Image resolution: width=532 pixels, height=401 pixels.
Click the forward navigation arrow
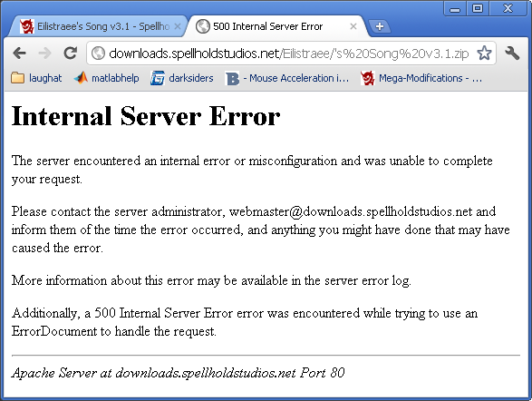tap(44, 53)
